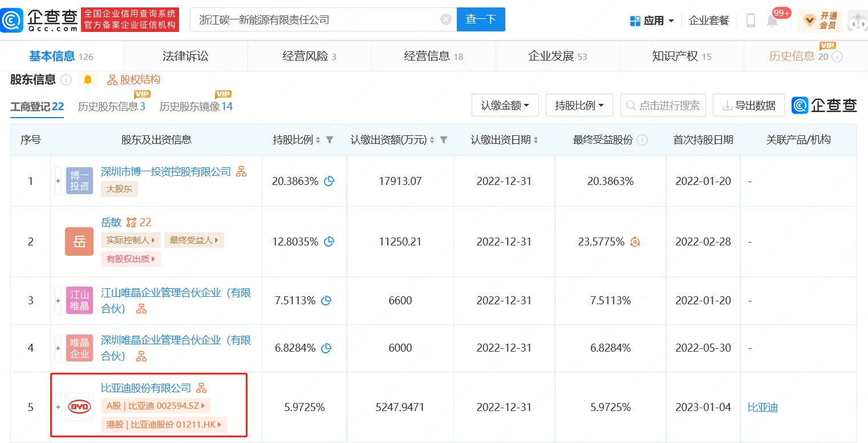Click the bell alert icon beside 股东信息

coord(88,80)
